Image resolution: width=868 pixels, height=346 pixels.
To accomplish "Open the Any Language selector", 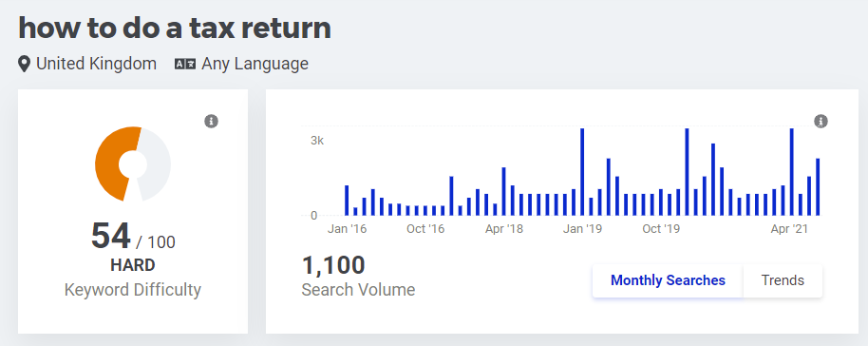I will (x=242, y=64).
